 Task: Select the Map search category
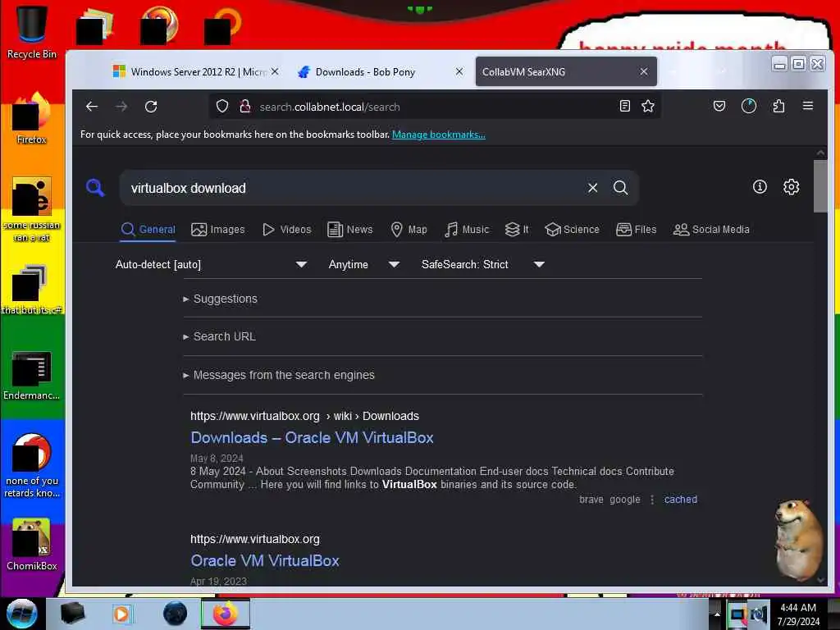409,230
